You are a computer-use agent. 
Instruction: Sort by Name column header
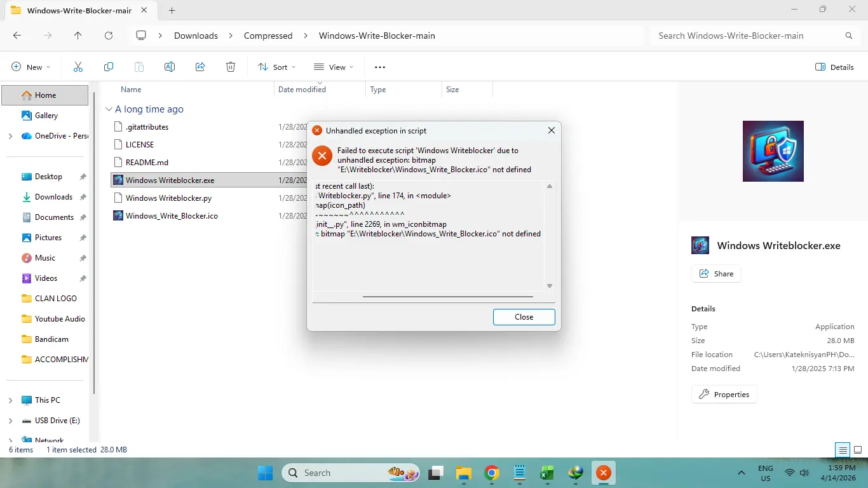(x=131, y=90)
